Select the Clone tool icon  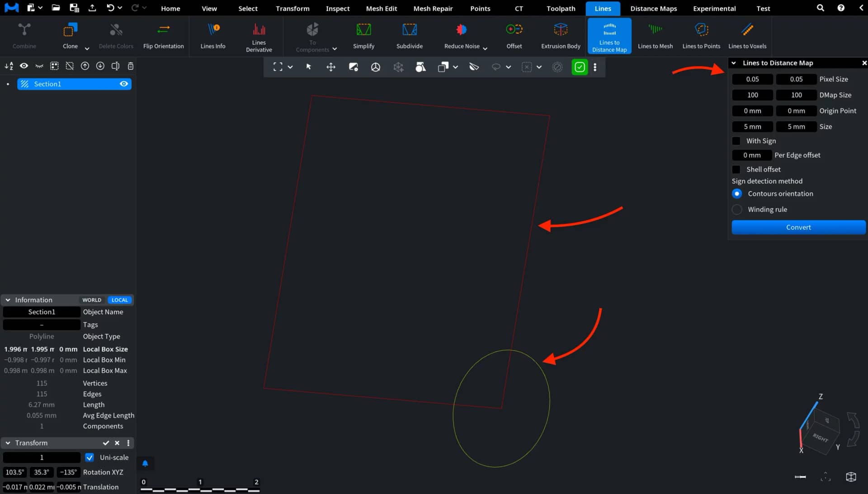tap(70, 30)
